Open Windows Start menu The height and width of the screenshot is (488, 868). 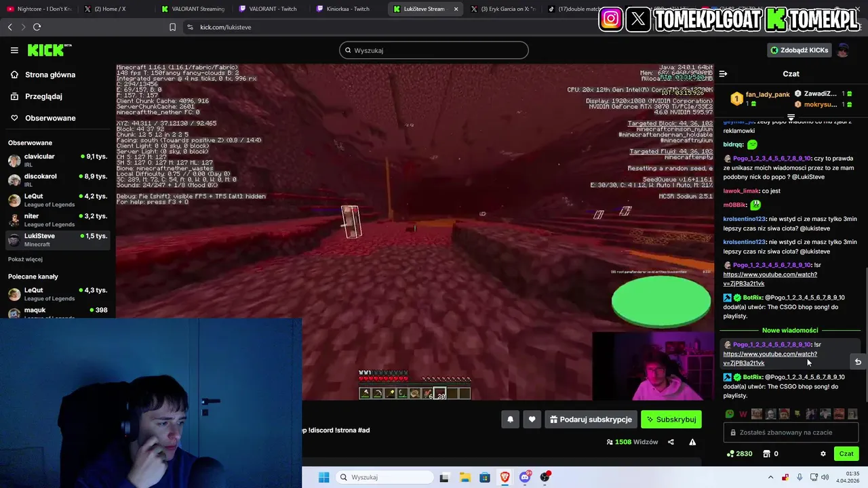point(324,477)
